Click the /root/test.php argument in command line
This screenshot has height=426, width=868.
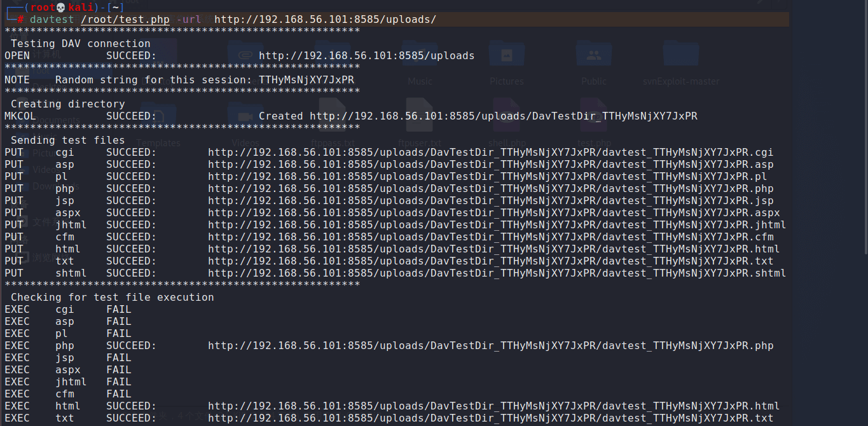pyautogui.click(x=125, y=19)
